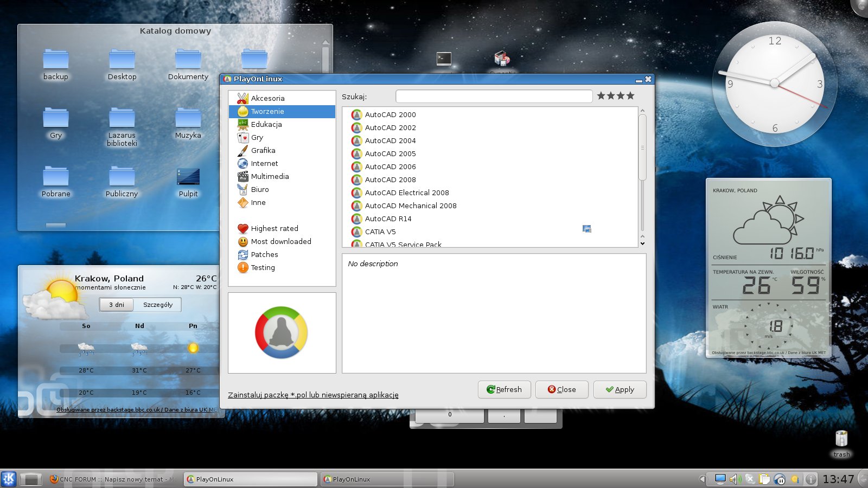This screenshot has height=488, width=868.
Task: Click the application list scrollbar handle
Action: point(643,147)
